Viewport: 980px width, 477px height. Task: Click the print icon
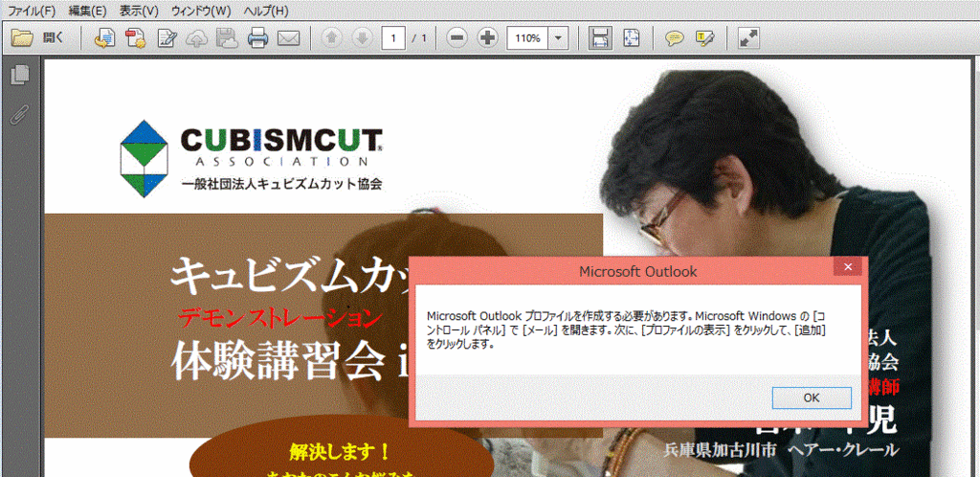[x=257, y=38]
